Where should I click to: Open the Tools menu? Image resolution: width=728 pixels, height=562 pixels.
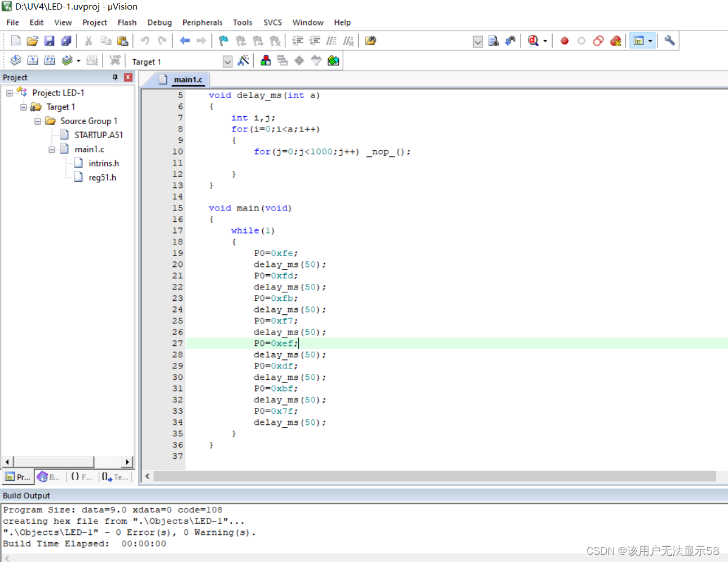[242, 23]
